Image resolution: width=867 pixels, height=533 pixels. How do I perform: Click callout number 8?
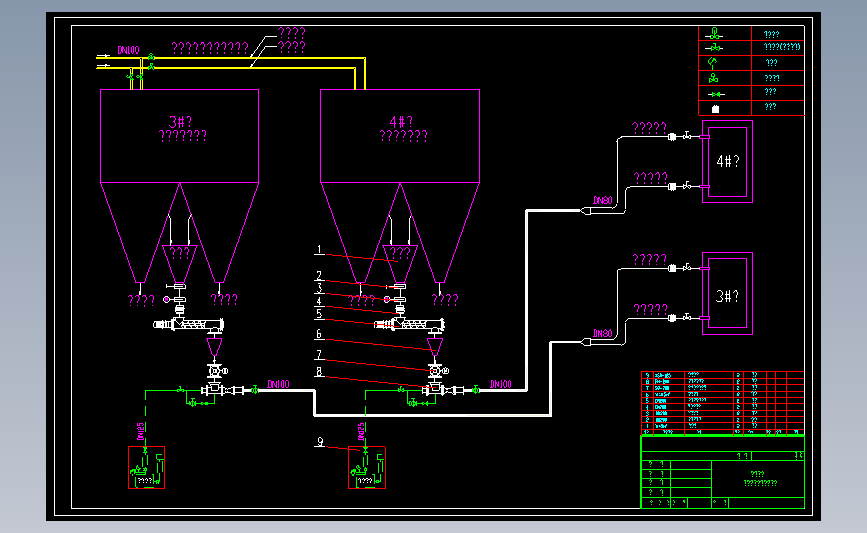pos(319,372)
